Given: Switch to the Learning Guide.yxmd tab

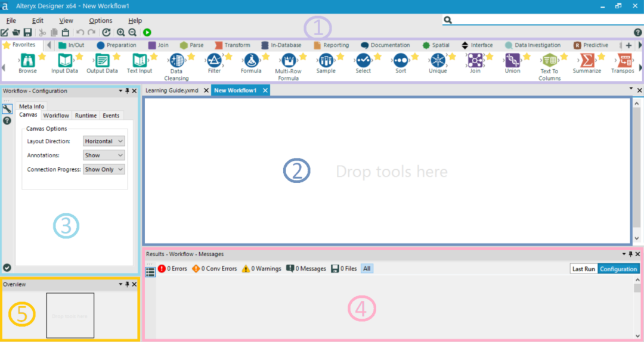Looking at the screenshot, I should click(x=172, y=91).
